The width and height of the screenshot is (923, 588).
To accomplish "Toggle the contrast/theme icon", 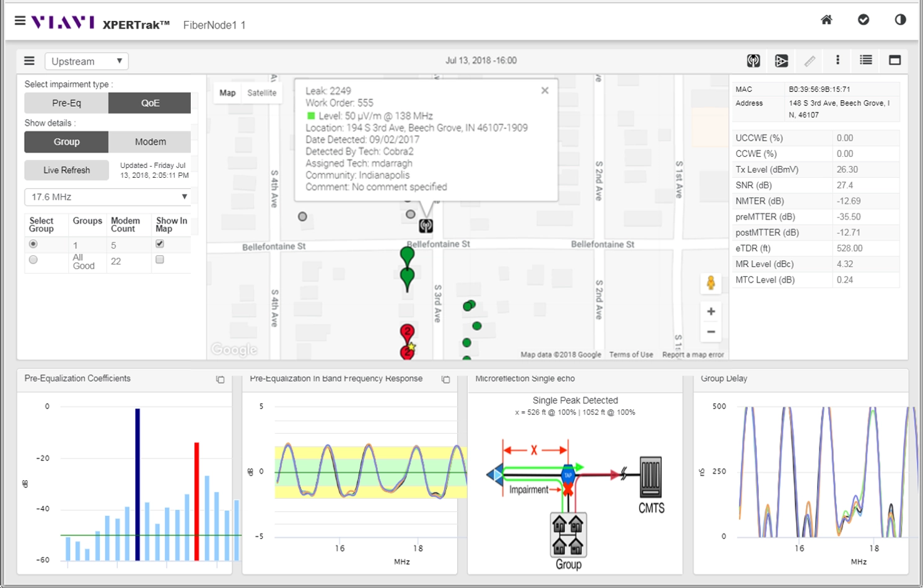I will pyautogui.click(x=902, y=20).
